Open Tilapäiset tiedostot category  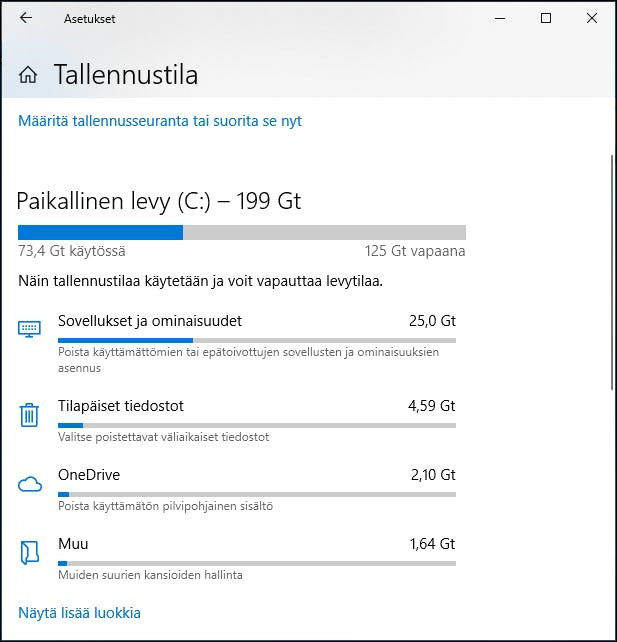[121, 406]
